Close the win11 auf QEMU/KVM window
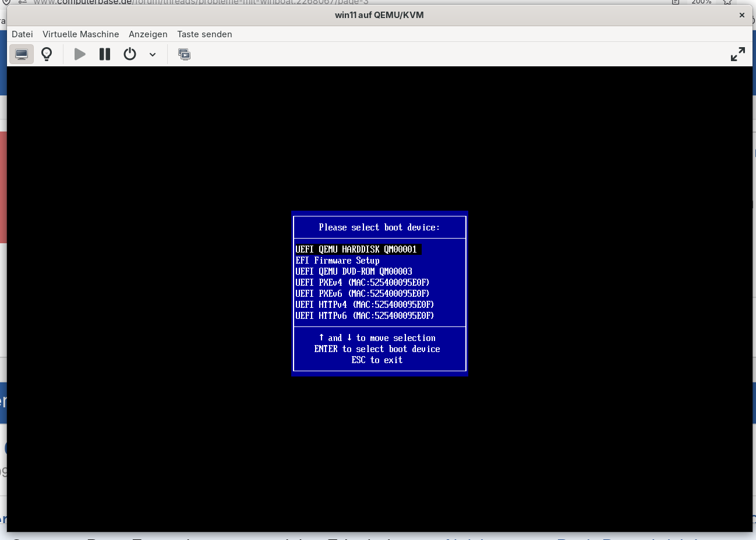756x540 pixels. click(742, 15)
